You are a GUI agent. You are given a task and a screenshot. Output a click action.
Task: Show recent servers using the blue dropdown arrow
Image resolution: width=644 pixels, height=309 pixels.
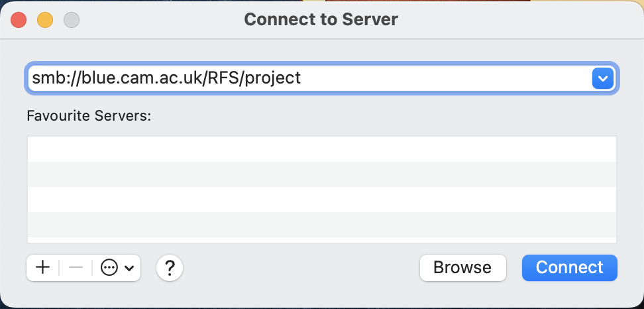(x=602, y=79)
